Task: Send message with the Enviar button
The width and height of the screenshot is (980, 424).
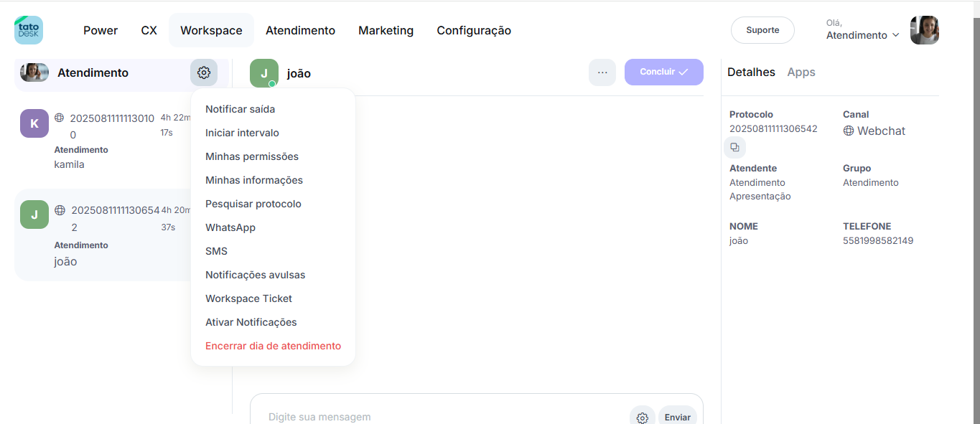Action: coord(677,417)
